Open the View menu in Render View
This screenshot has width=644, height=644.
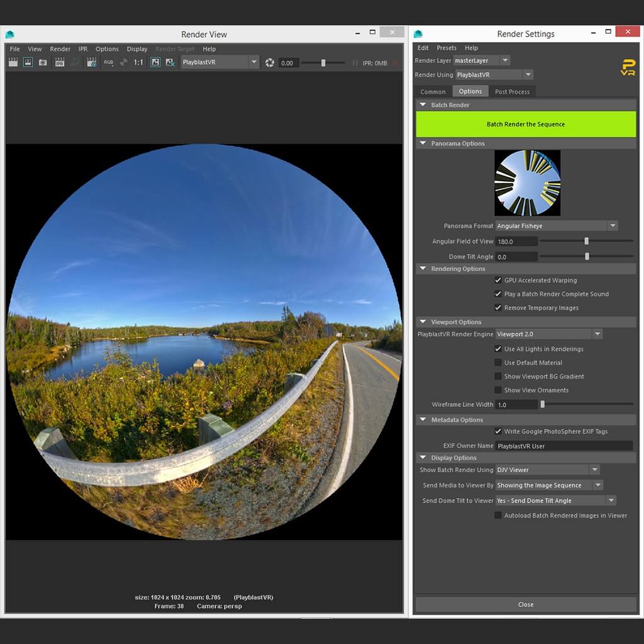pos(35,49)
